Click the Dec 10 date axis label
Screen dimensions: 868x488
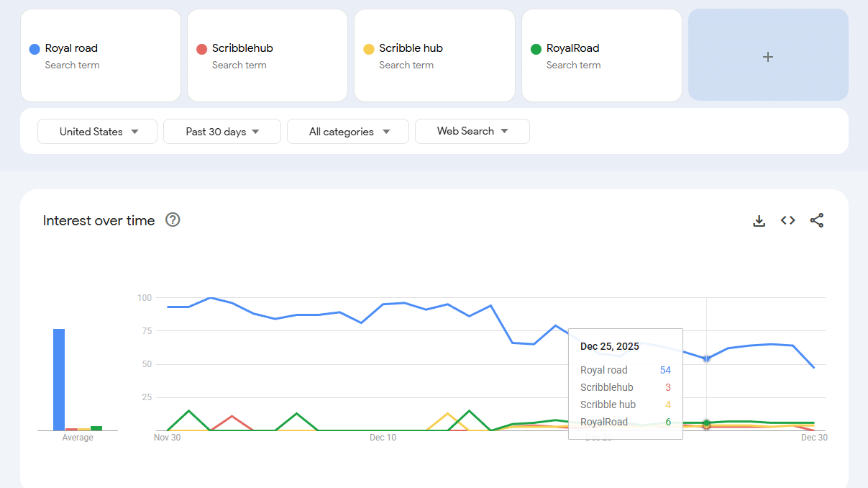[x=383, y=437]
